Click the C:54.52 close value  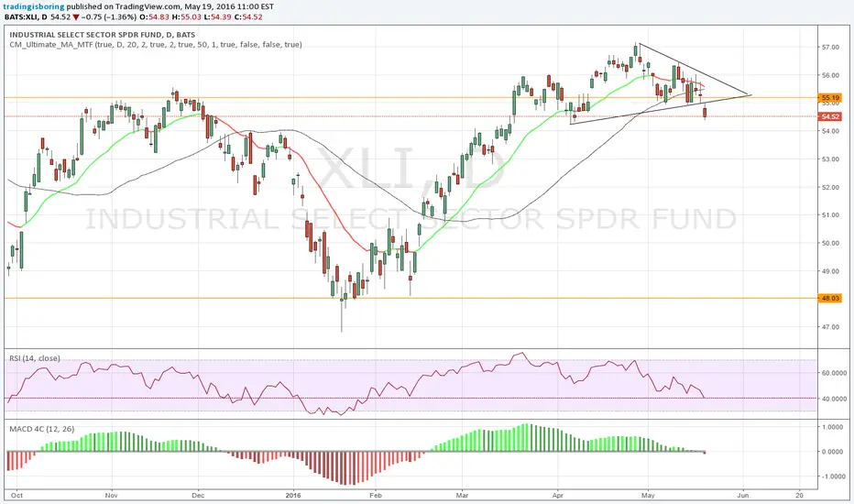tap(247, 16)
